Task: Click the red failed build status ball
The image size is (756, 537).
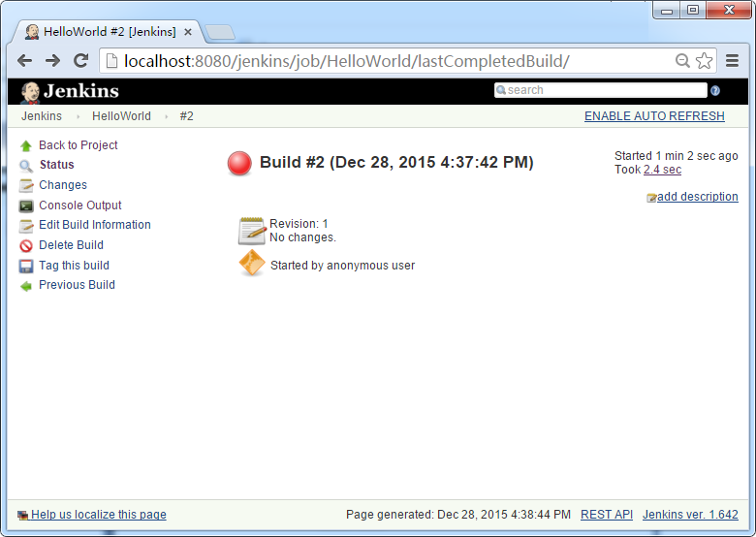Action: 239,163
